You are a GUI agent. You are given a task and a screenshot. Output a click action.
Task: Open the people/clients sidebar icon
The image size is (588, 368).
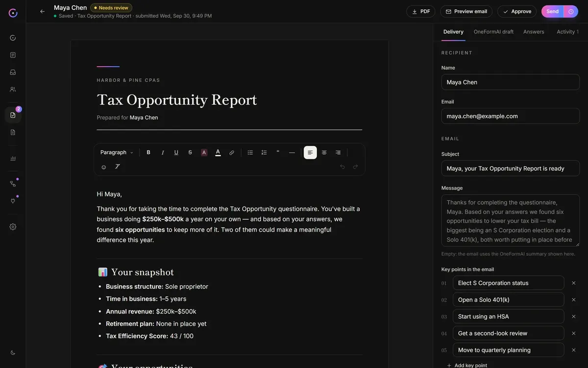[x=13, y=89]
